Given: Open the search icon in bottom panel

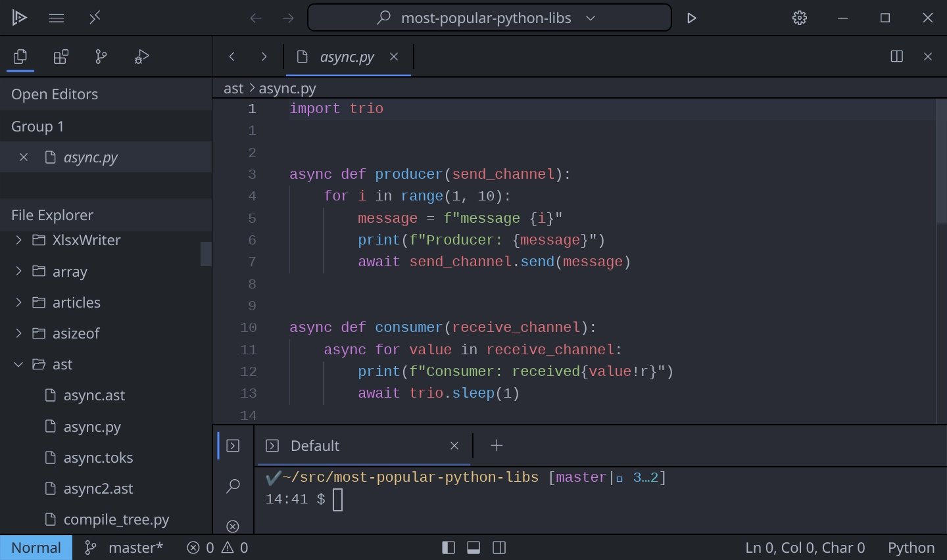Looking at the screenshot, I should coord(233,486).
